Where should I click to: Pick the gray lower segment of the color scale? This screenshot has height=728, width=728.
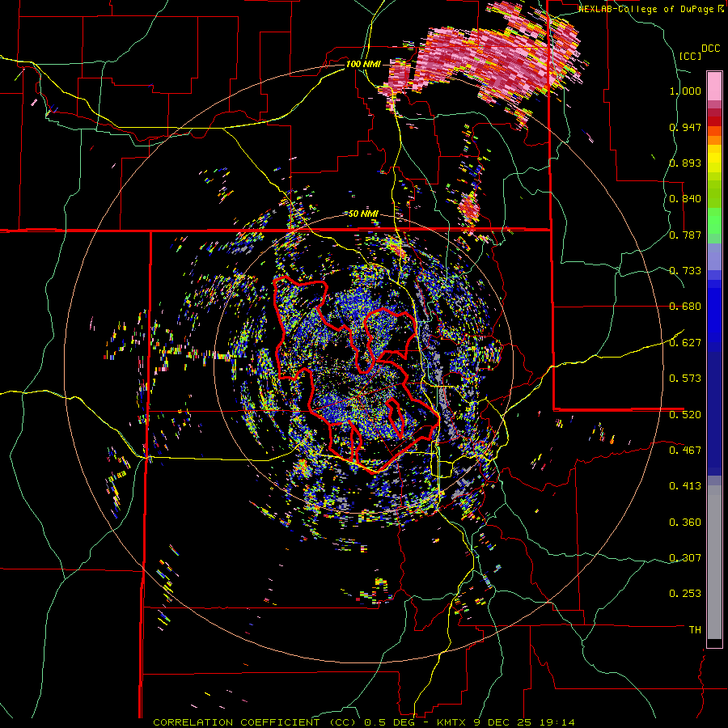(x=714, y=562)
